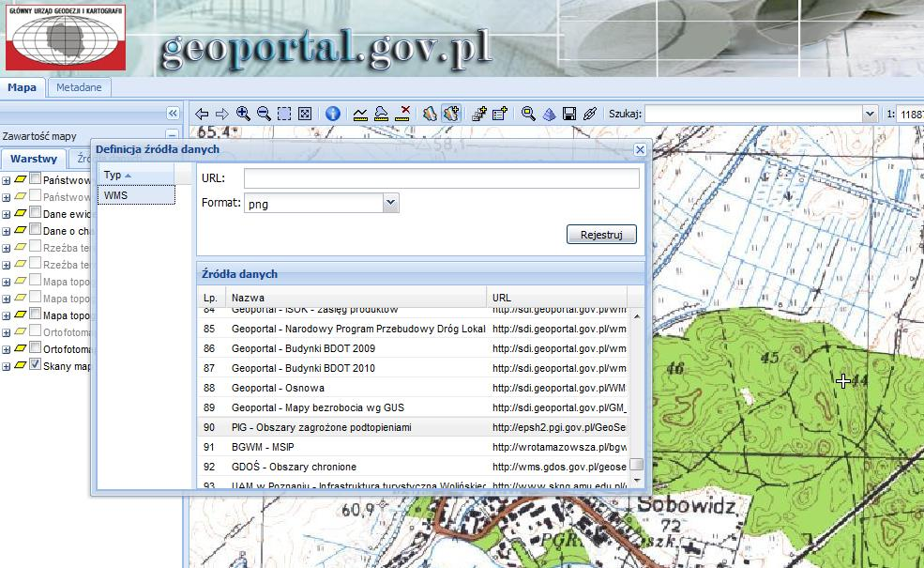Click the yellow layer icon of Dane o ch

20,230
